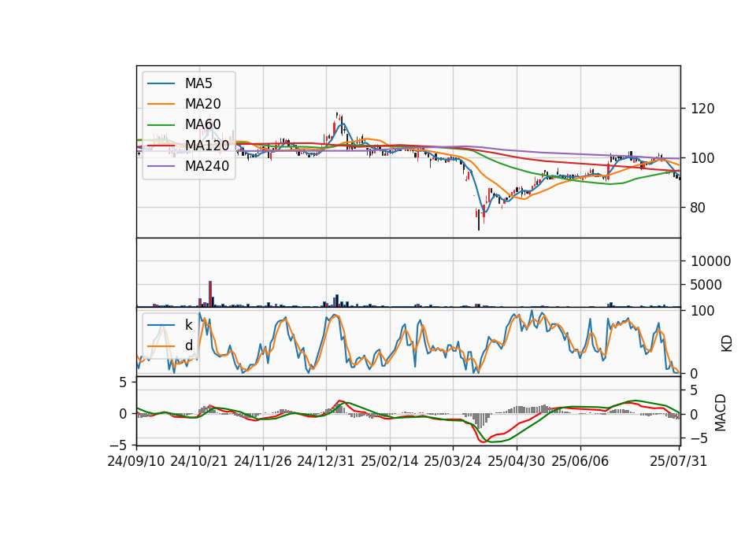Click the MA5 legend label

pos(198,83)
